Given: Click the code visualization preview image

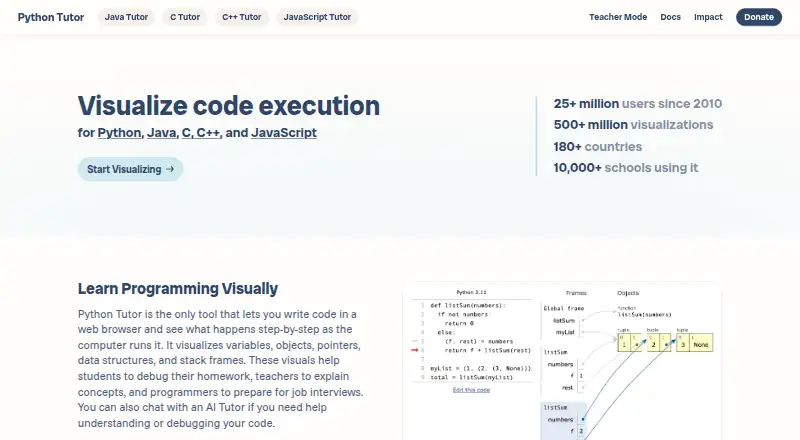Looking at the screenshot, I should click(562, 362).
